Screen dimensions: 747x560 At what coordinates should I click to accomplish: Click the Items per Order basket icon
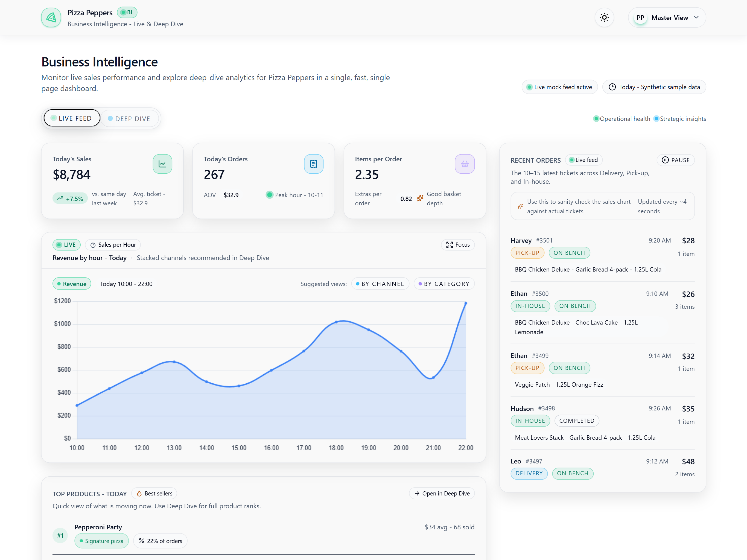465,164
